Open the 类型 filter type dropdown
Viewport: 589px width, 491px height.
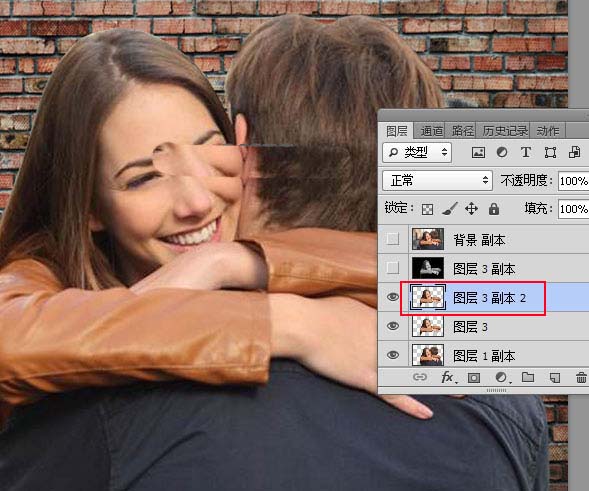point(417,152)
